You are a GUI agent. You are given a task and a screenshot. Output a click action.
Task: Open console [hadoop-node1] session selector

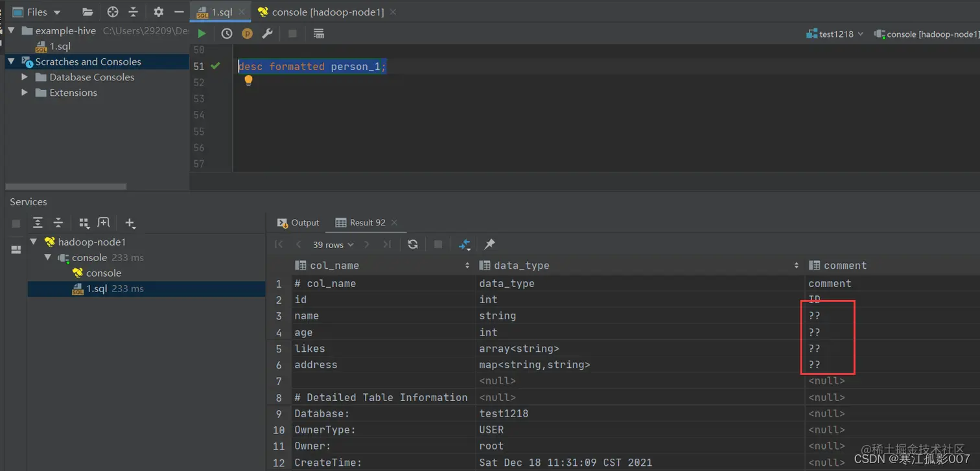(926, 34)
